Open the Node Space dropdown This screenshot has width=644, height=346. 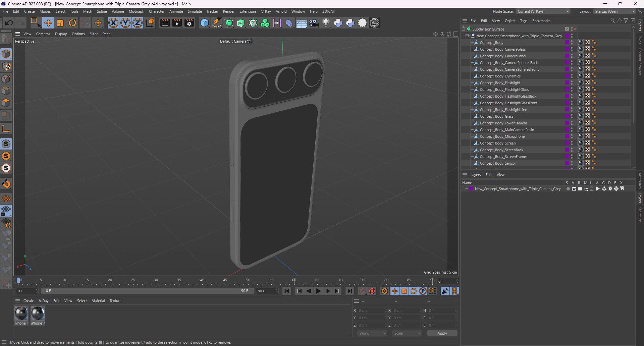(x=543, y=11)
